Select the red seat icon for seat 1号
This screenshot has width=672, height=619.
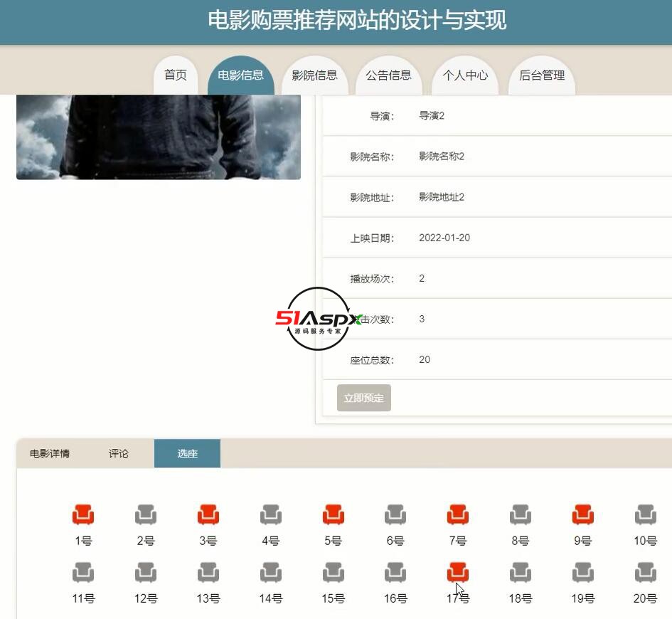[83, 514]
